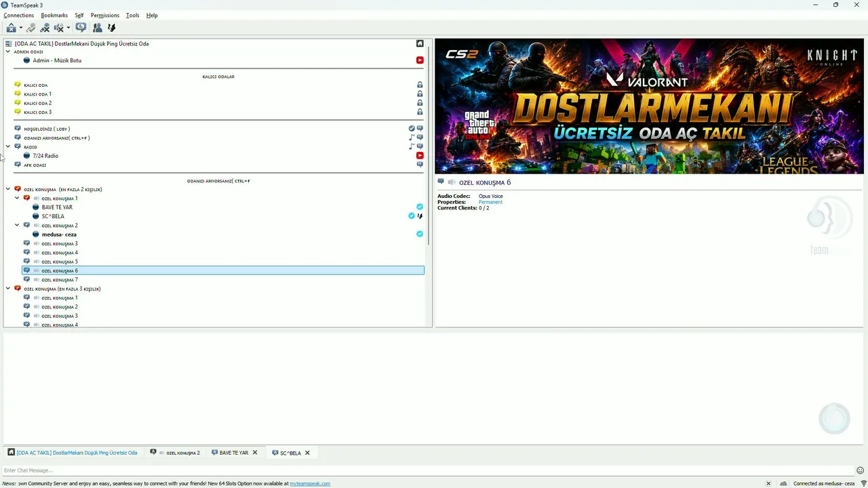Click YouTube icon beside 7/24 Radio
868x488 pixels.
click(x=420, y=156)
